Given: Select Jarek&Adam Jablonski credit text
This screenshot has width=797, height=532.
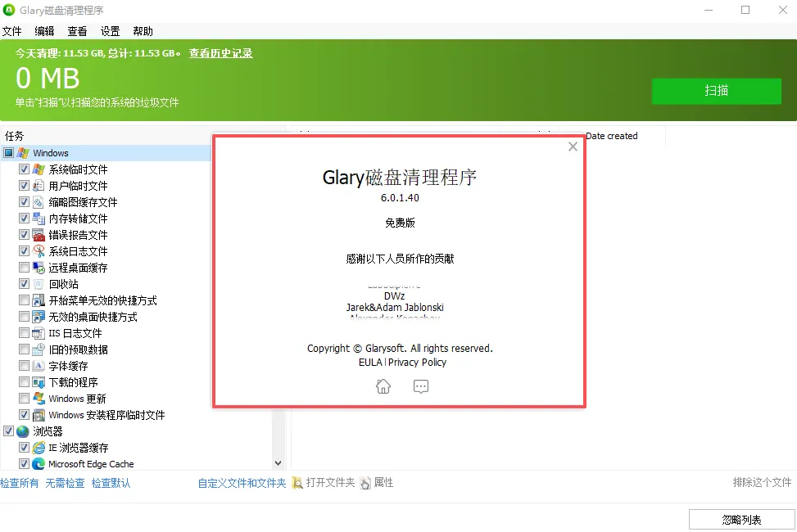Looking at the screenshot, I should point(395,308).
